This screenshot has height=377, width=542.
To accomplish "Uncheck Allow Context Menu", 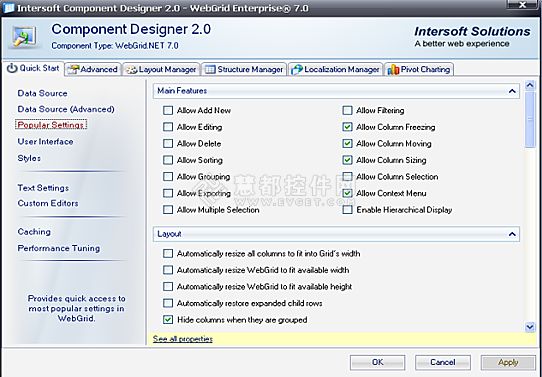I will 347,194.
